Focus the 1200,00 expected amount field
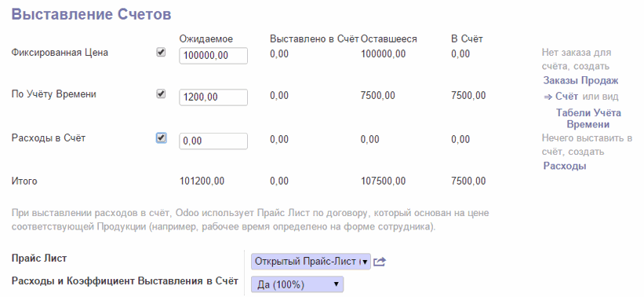This screenshot has width=644, height=297. click(x=213, y=97)
